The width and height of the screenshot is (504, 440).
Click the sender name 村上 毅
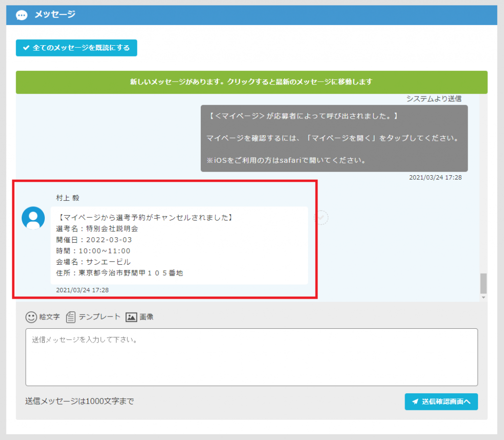[x=68, y=198]
